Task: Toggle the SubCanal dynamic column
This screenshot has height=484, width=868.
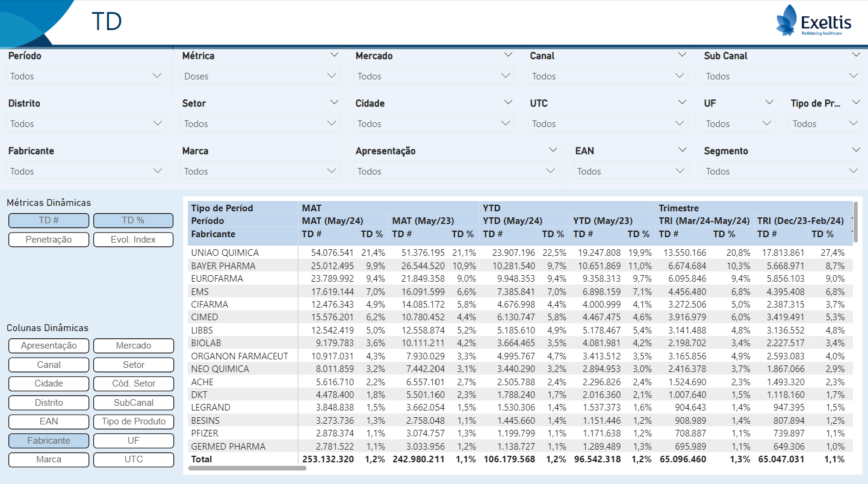Action: [133, 403]
